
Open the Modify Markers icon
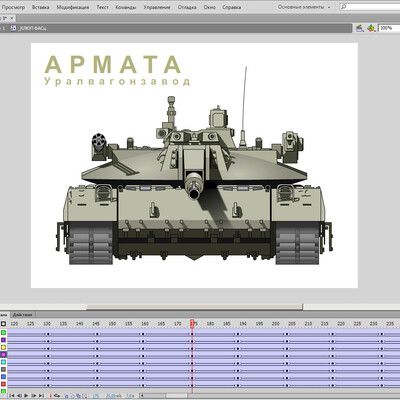pos(85,396)
